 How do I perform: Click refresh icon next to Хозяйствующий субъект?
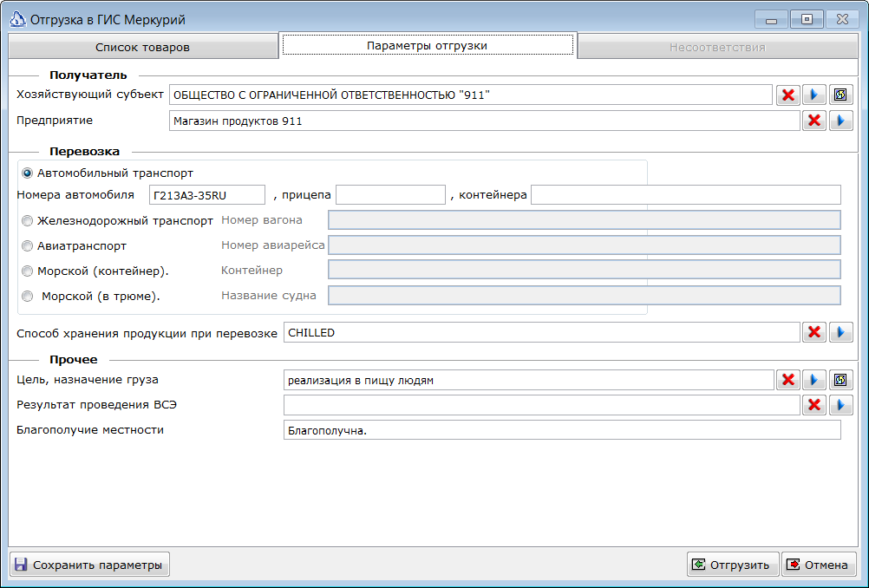point(840,95)
